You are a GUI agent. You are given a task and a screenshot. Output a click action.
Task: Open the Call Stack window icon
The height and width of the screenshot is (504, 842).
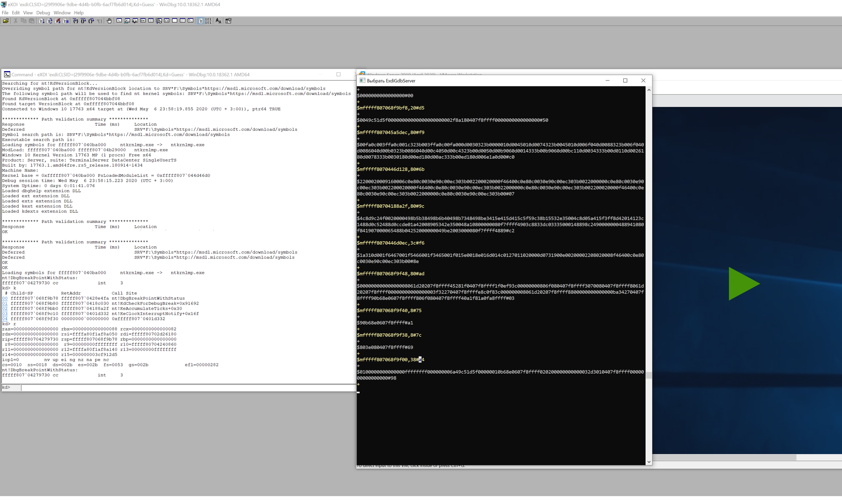160,21
